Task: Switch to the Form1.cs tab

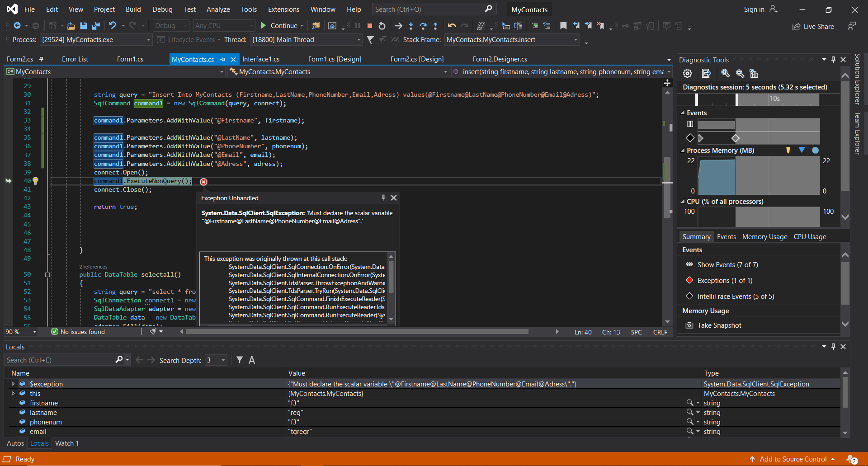Action: (x=130, y=59)
